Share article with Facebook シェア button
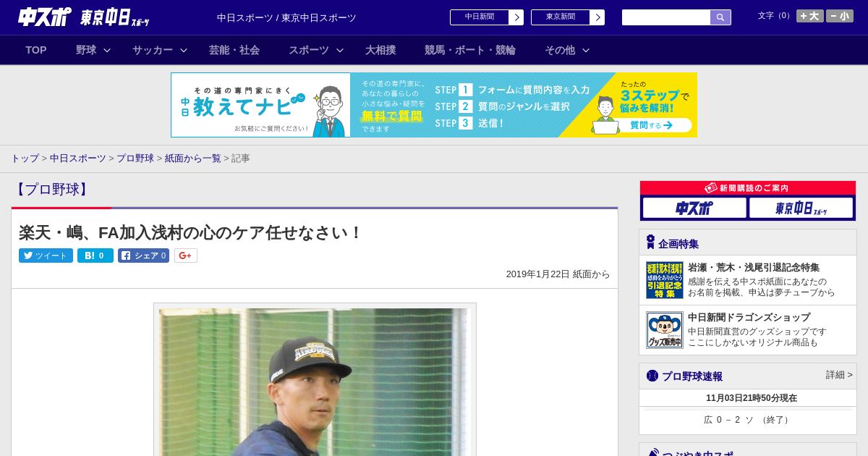The width and height of the screenshot is (868, 456). point(143,256)
